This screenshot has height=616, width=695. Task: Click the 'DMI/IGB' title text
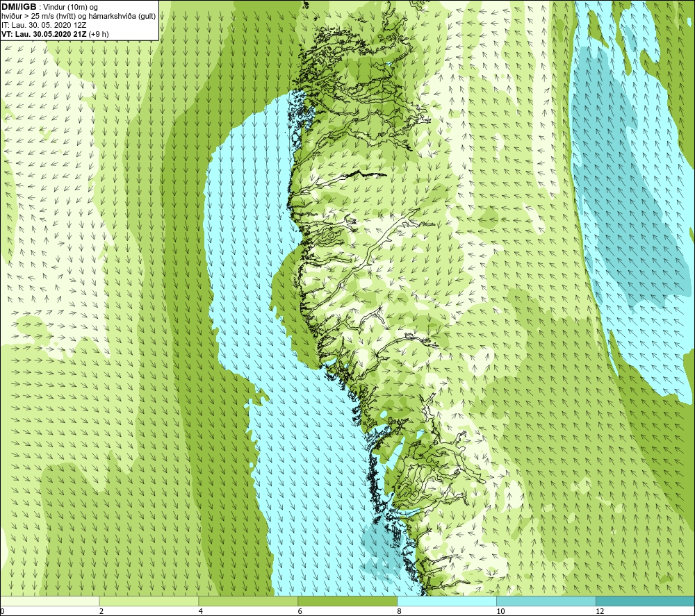[x=19, y=7]
